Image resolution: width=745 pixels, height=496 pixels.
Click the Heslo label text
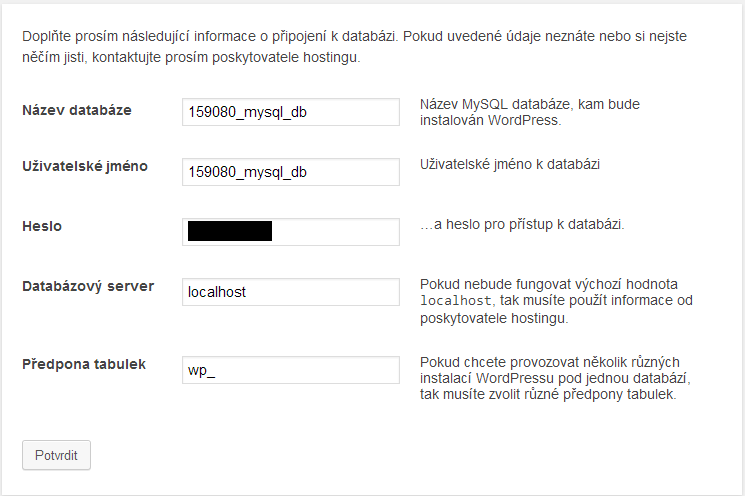coord(42,226)
